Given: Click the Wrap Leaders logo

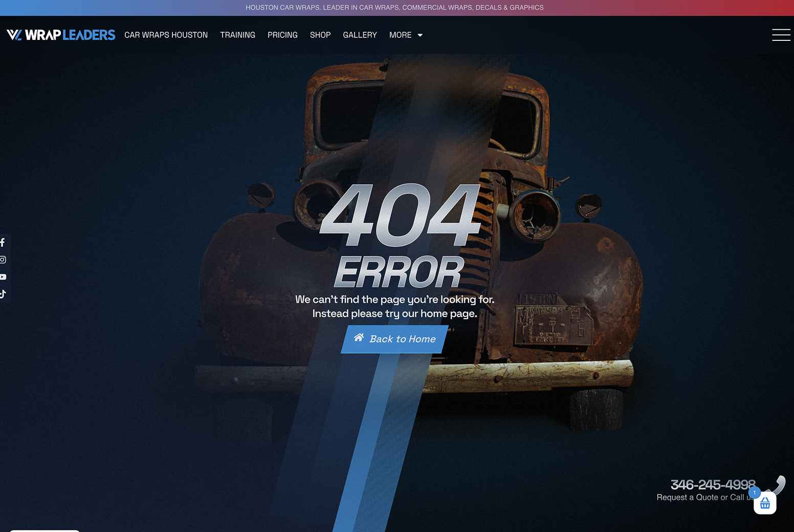Looking at the screenshot, I should (x=61, y=35).
